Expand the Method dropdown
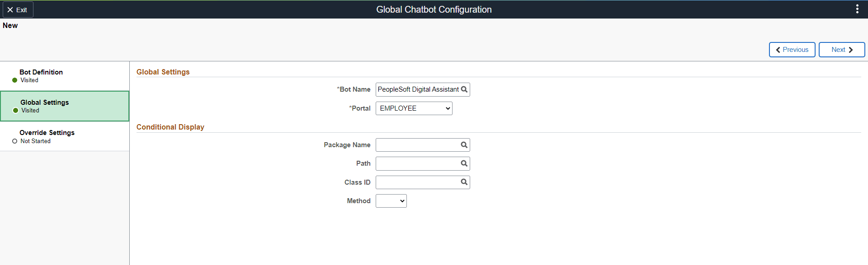This screenshot has width=868, height=265. pyautogui.click(x=391, y=201)
